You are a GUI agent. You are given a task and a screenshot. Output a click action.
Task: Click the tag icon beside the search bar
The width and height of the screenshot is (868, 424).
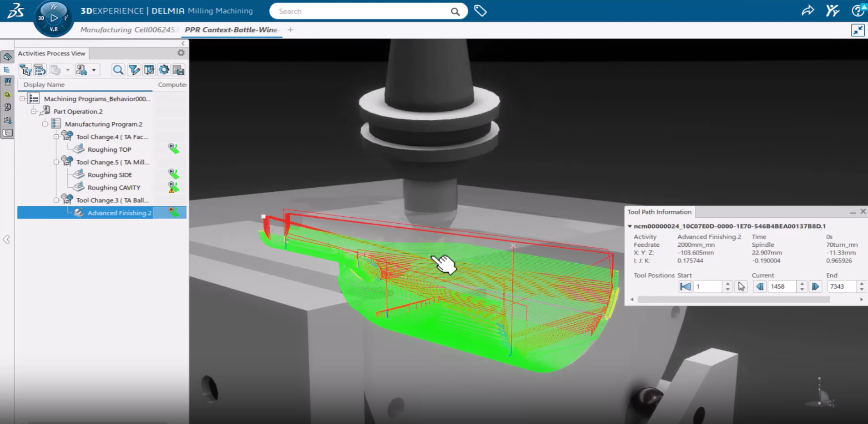coord(480,11)
